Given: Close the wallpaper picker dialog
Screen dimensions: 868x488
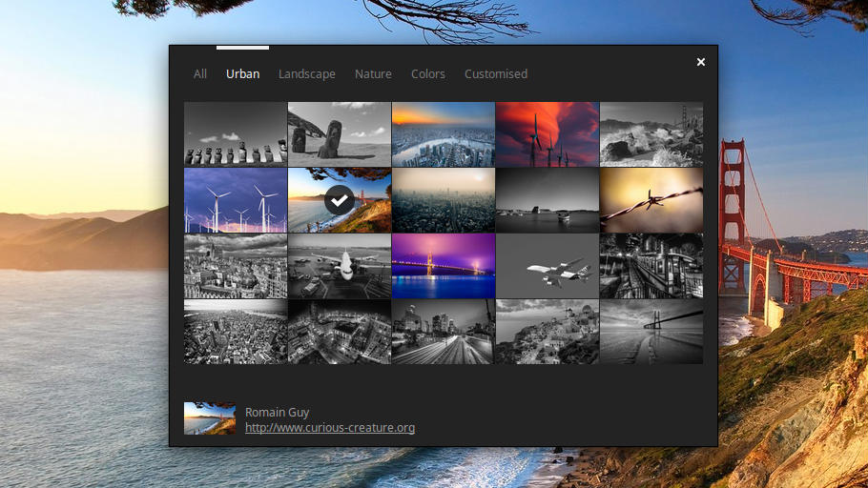Looking at the screenshot, I should (x=701, y=62).
